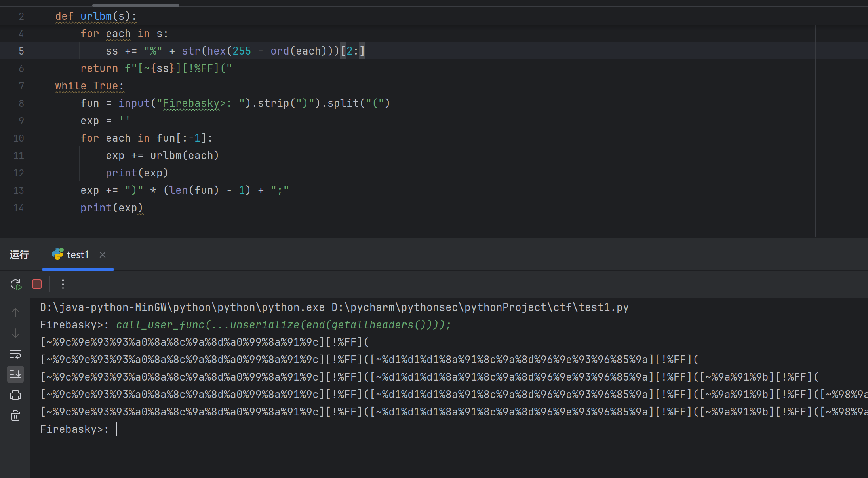Click the sticky def urlbm(s) line
This screenshot has width=868, height=478.
96,16
